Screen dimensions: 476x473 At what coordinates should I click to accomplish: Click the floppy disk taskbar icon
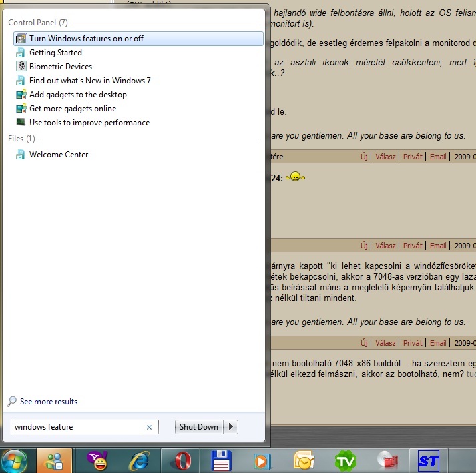pyautogui.click(x=221, y=461)
